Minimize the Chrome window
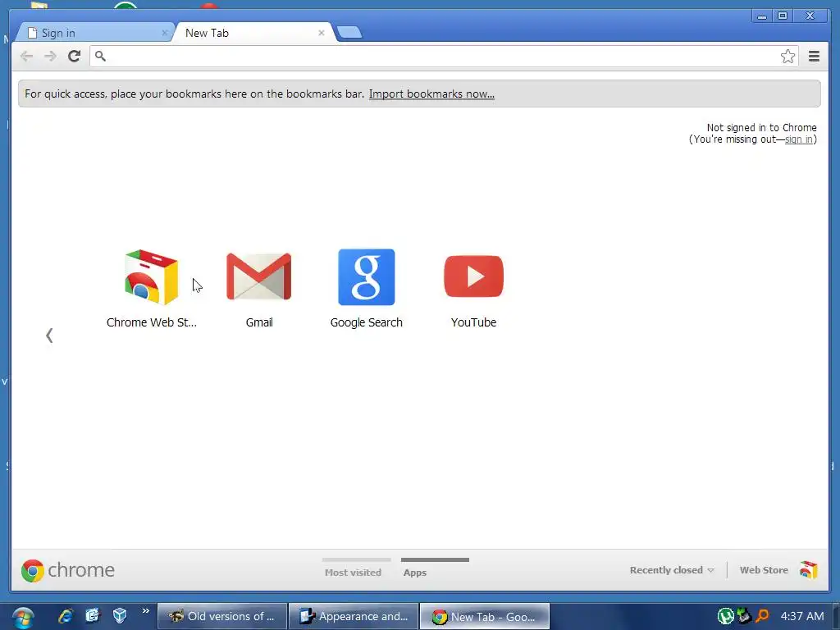This screenshot has width=840, height=630. coord(762,16)
